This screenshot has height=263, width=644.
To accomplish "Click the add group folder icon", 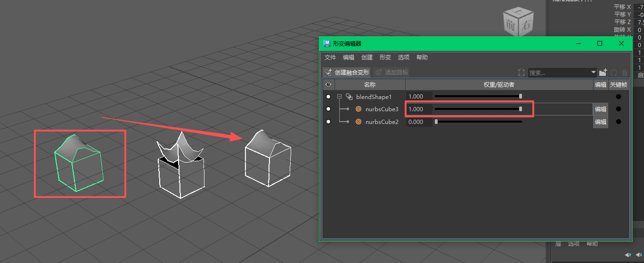I will (603, 73).
